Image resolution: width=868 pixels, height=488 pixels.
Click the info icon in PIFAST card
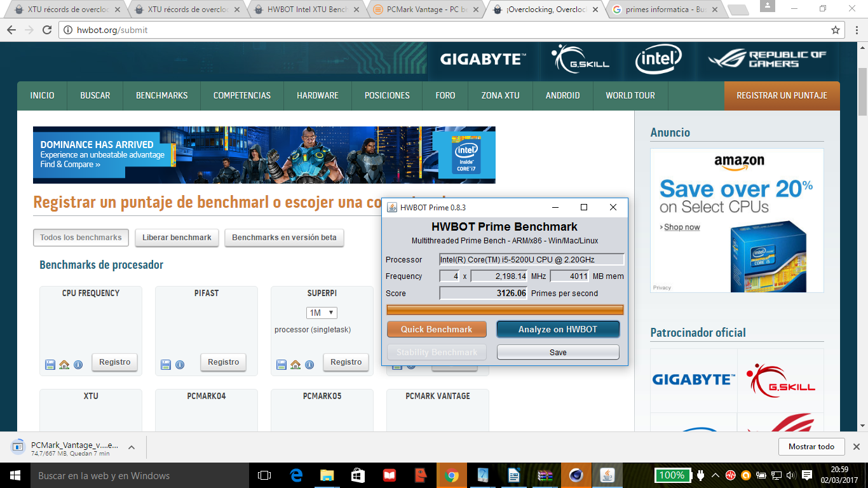(x=180, y=365)
